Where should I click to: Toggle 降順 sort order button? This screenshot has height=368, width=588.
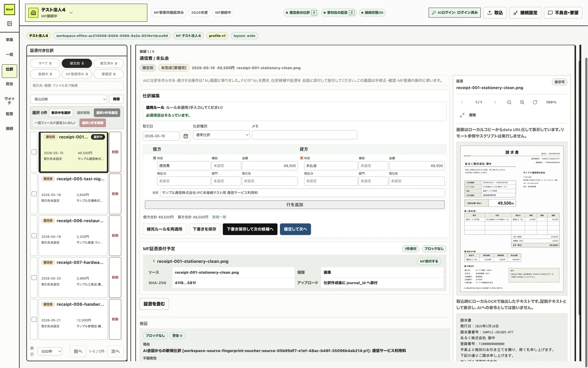pos(116,99)
